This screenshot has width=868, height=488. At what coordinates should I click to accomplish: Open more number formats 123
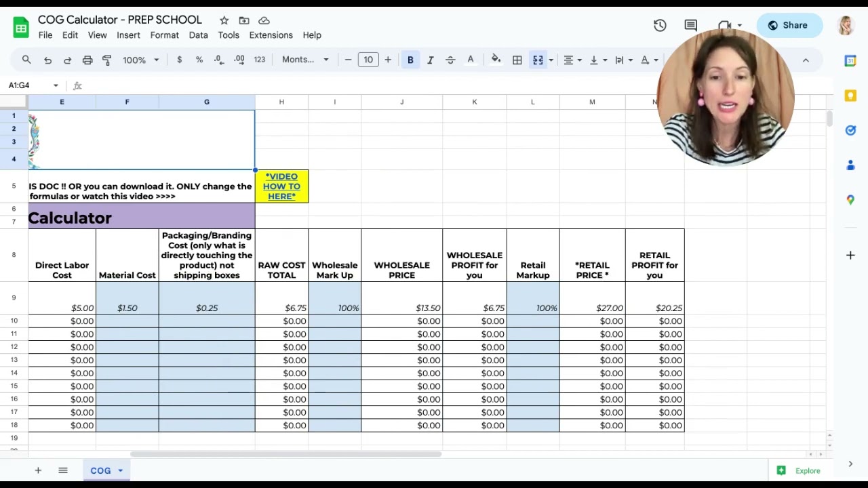pyautogui.click(x=259, y=60)
